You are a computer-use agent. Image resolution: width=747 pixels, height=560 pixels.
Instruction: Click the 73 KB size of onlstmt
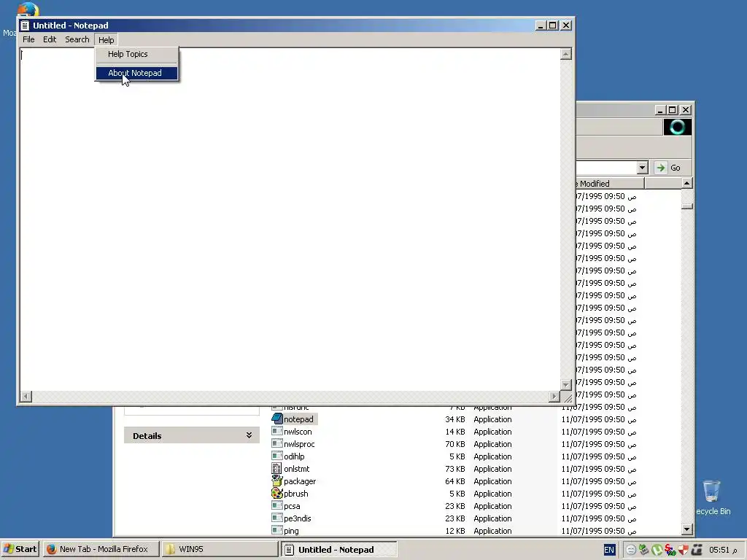(455, 469)
